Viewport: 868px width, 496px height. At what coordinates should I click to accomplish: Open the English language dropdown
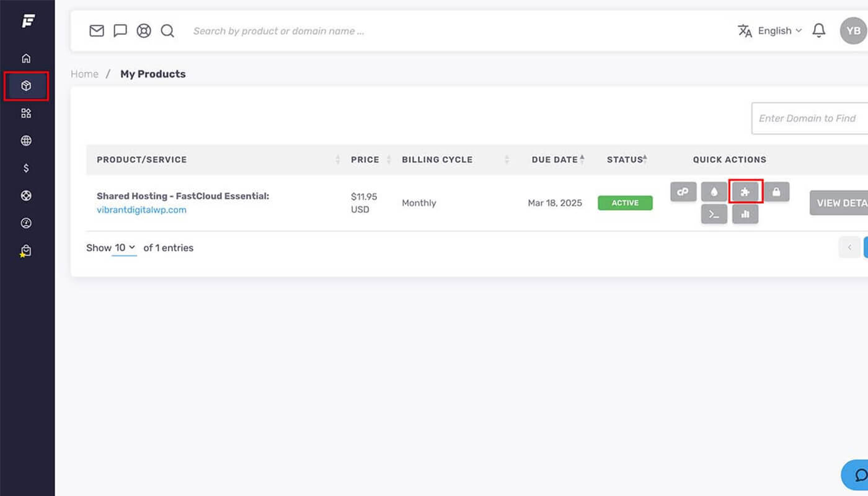pos(769,30)
